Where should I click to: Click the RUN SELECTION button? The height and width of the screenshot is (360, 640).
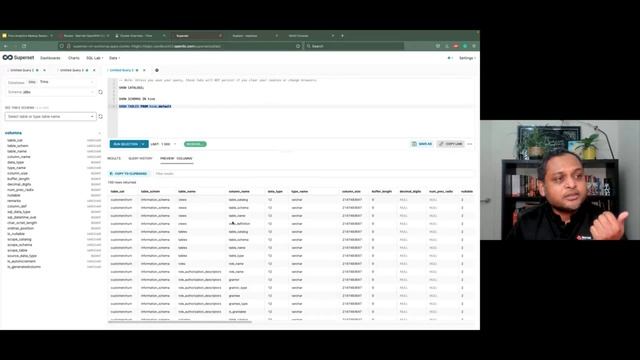pos(125,144)
